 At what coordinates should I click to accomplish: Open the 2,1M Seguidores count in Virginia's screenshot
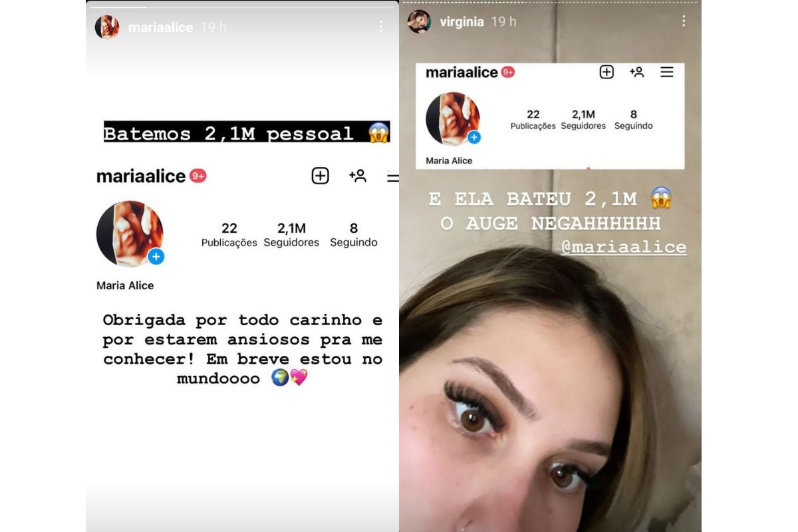coord(583,119)
